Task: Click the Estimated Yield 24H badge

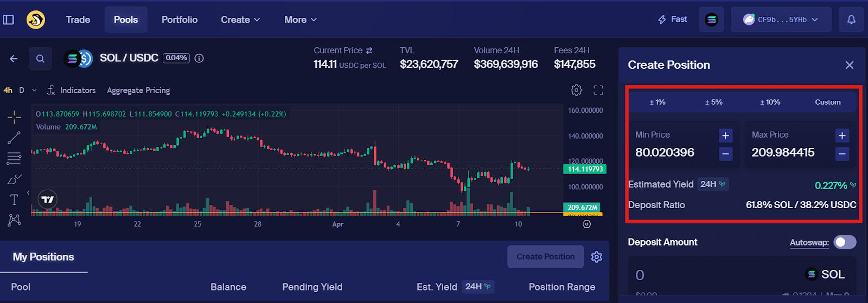Action: pos(713,184)
